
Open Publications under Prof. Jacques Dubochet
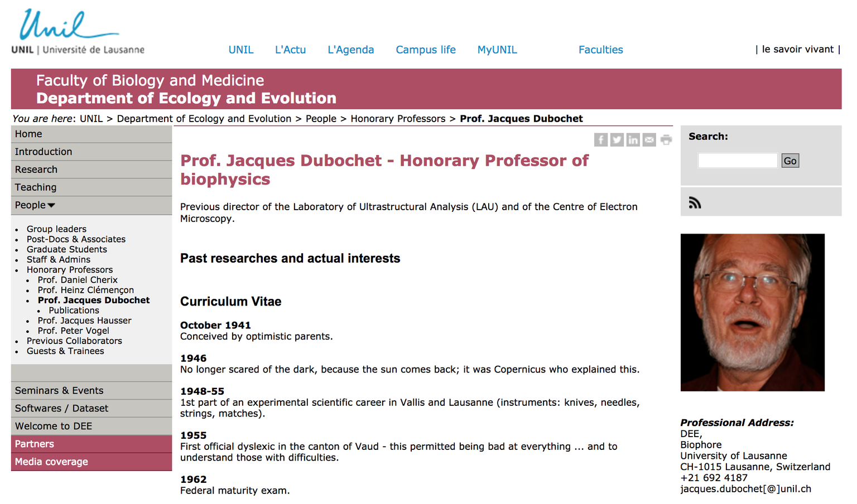pyautogui.click(x=74, y=311)
